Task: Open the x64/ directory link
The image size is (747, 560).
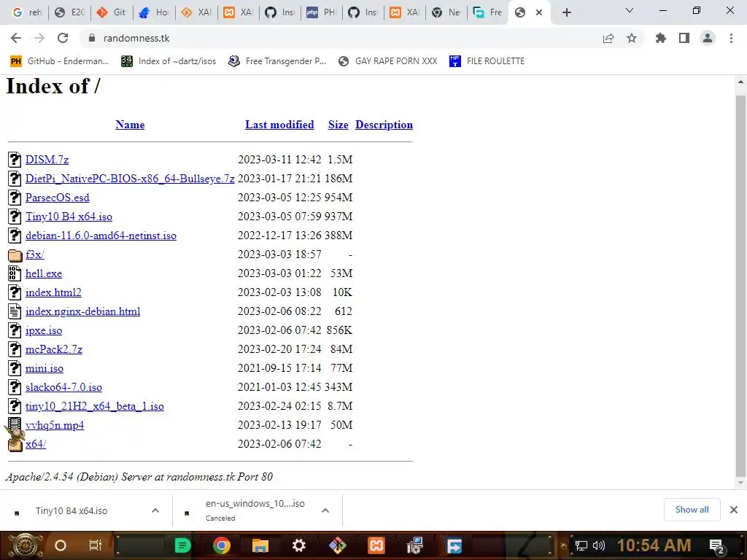Action: pos(36,444)
